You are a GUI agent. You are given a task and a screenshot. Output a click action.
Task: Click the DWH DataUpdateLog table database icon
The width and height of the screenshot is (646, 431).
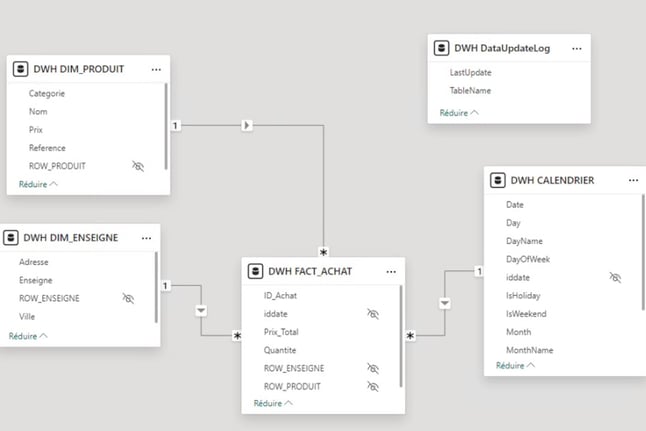pyautogui.click(x=441, y=48)
